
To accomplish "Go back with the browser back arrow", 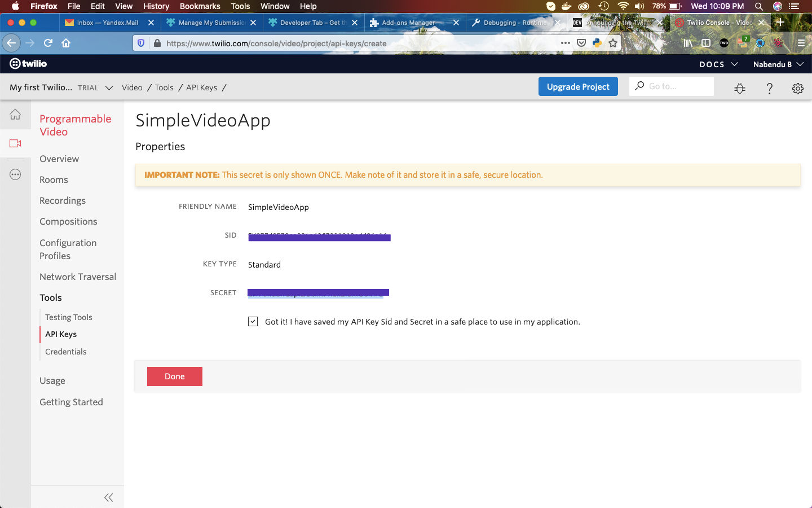I will tap(11, 43).
